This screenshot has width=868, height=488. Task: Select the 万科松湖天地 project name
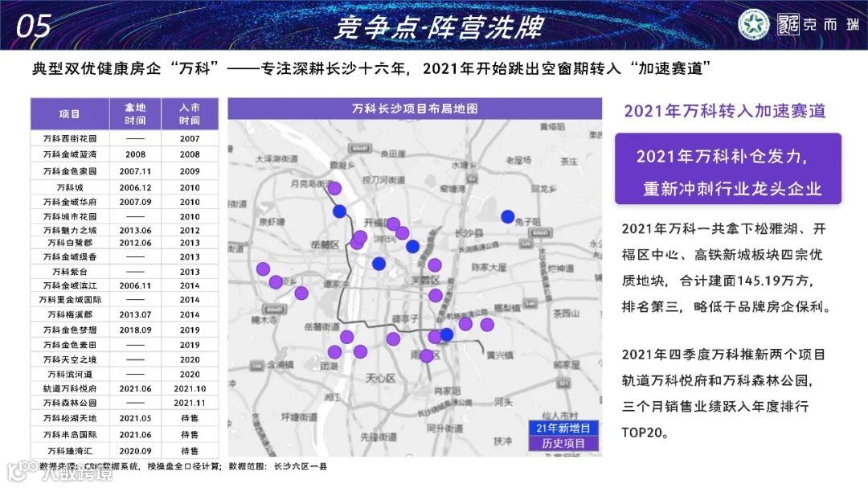[70, 418]
